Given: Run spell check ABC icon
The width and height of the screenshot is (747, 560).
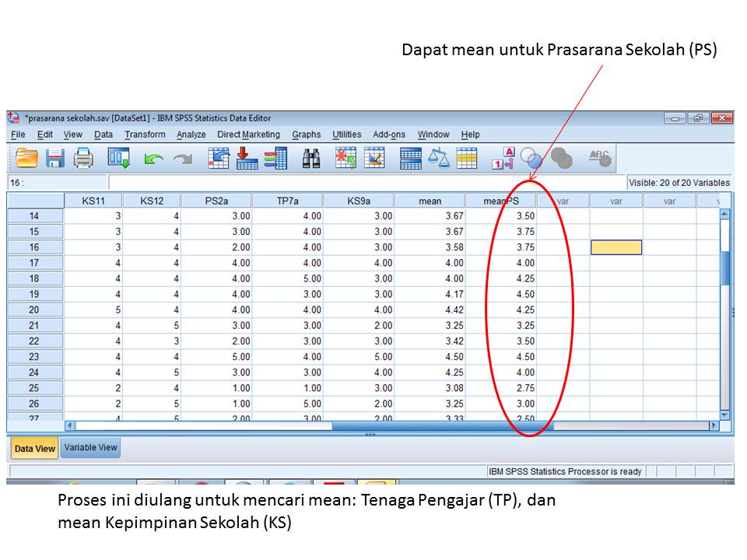Looking at the screenshot, I should 600,158.
